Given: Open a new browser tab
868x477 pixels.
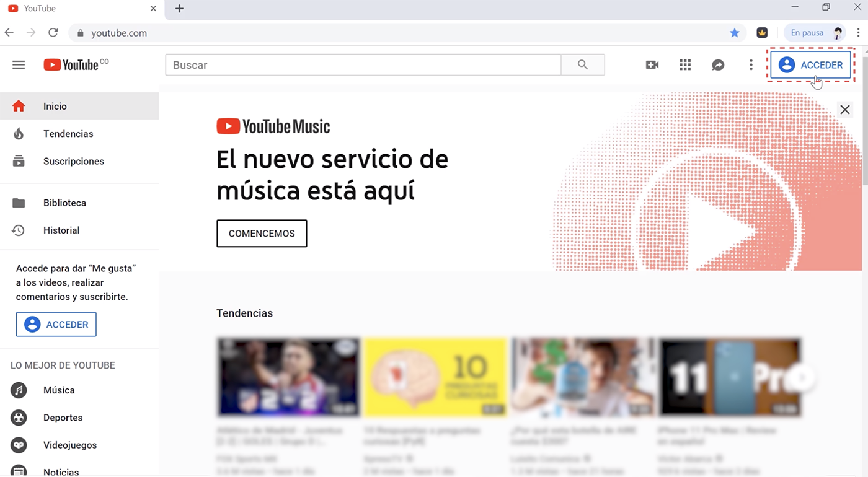Looking at the screenshot, I should pos(179,9).
